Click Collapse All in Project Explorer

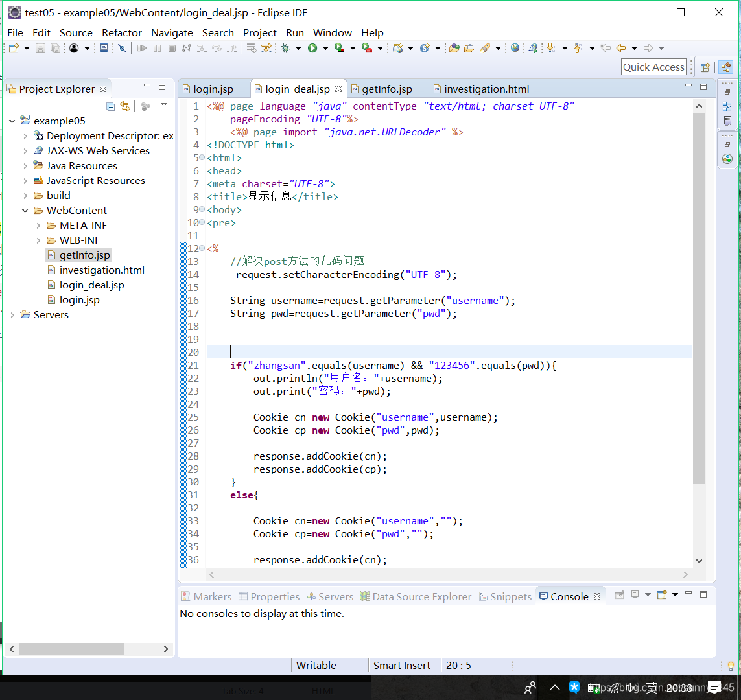click(x=111, y=106)
